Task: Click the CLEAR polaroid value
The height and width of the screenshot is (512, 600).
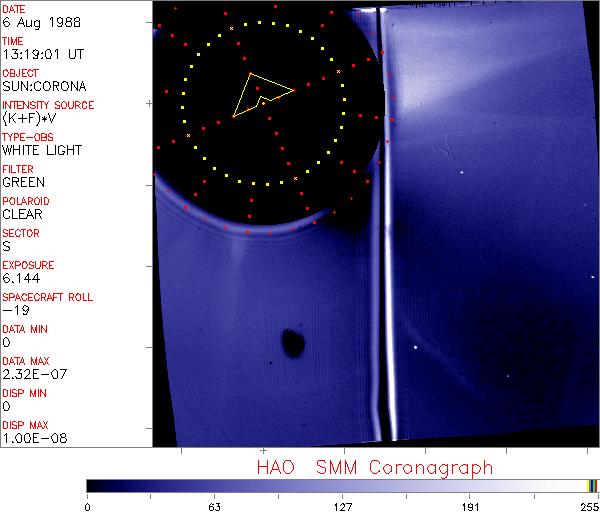Action: (x=23, y=214)
